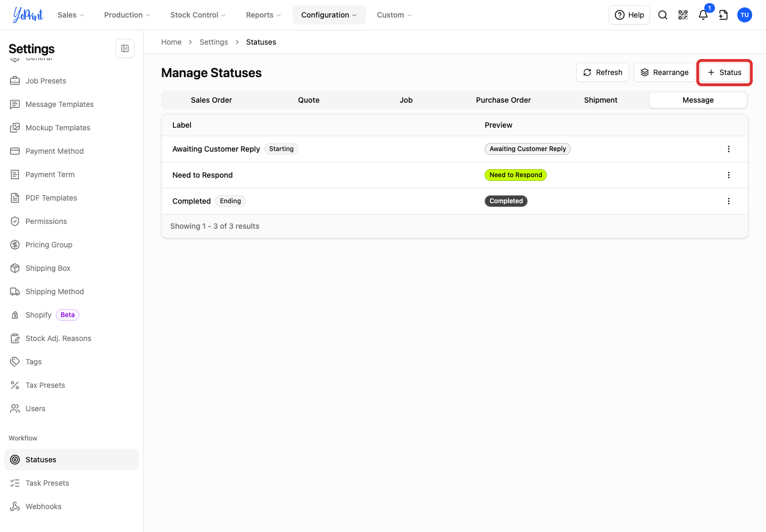
Task: Open the TU user avatar menu
Action: [x=745, y=15]
